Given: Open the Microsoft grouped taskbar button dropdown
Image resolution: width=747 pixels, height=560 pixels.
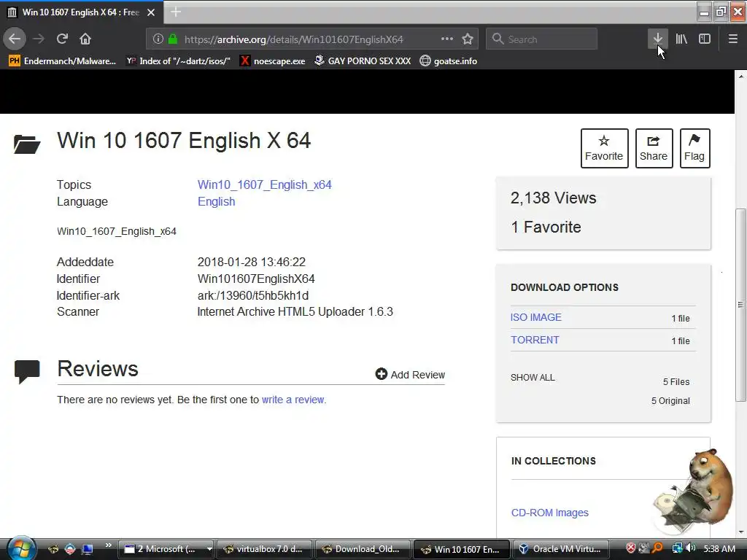Looking at the screenshot, I should coord(209,549).
